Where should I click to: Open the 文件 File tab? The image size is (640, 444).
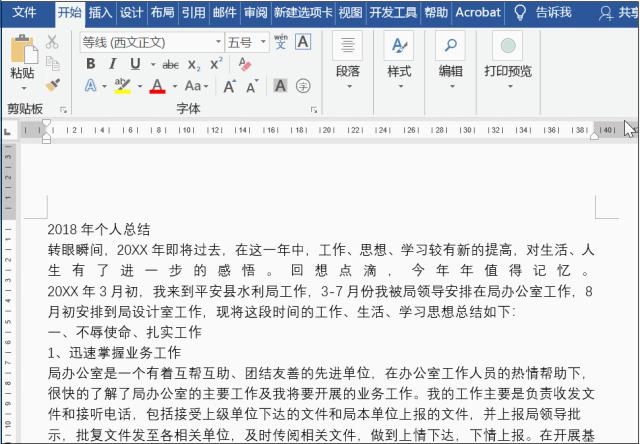point(24,12)
